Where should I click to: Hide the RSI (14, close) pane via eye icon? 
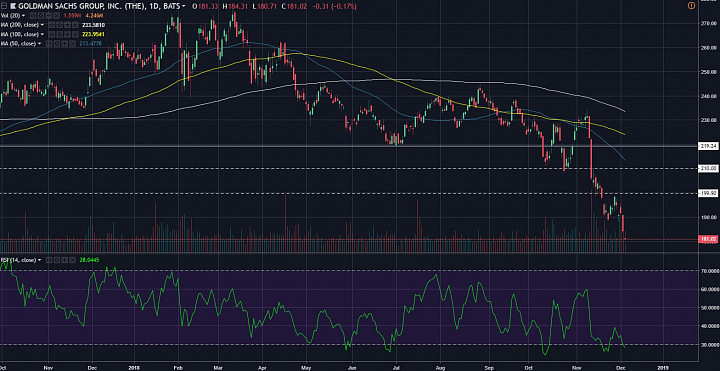coord(49,260)
